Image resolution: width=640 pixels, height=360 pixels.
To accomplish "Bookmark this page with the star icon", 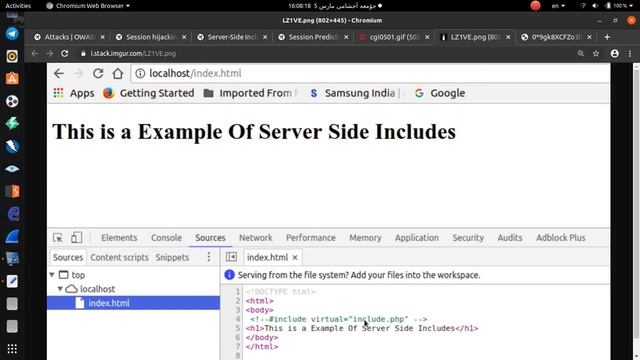I will tap(596, 53).
